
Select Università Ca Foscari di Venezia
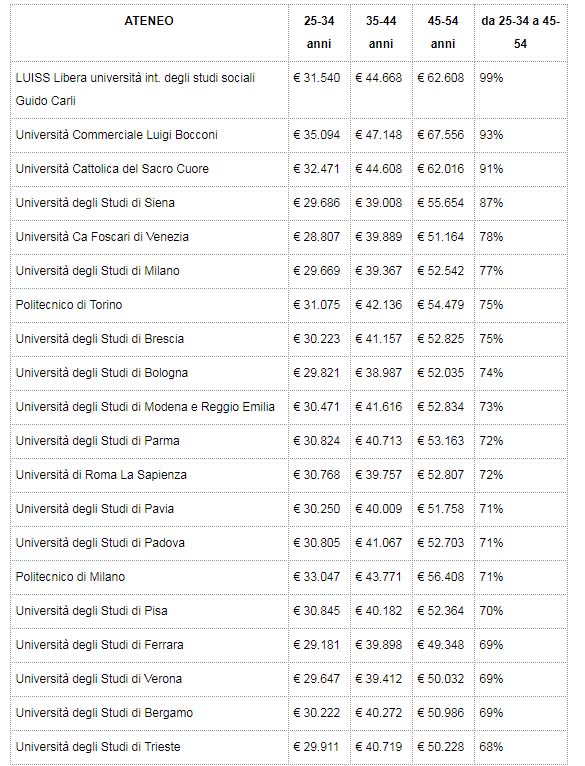click(102, 237)
